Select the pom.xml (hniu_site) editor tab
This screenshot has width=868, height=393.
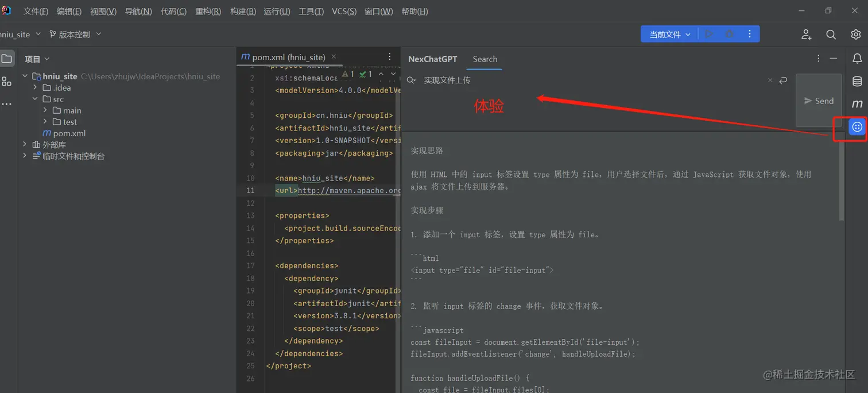click(x=289, y=57)
